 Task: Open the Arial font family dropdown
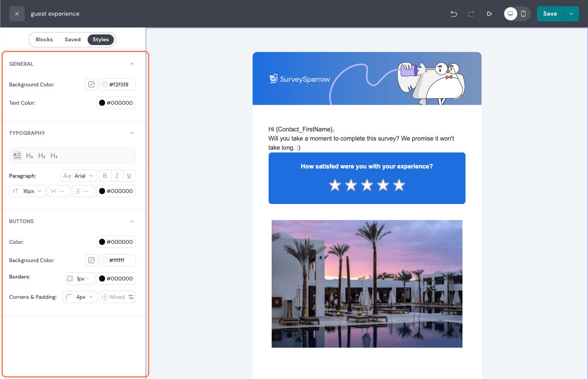[x=79, y=176]
